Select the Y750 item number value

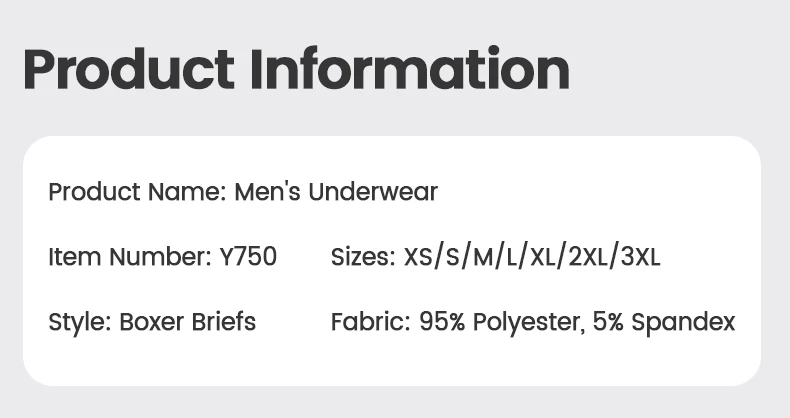pyautogui.click(x=248, y=256)
